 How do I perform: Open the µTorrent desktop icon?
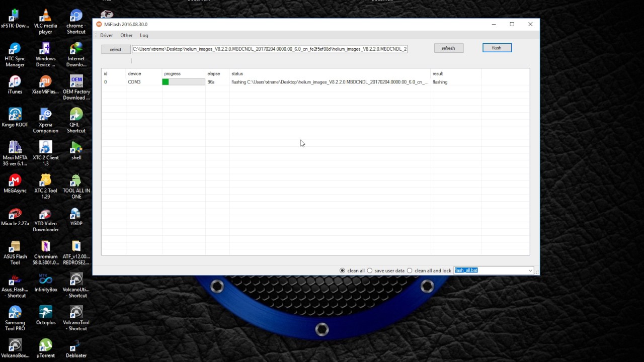[46, 348]
